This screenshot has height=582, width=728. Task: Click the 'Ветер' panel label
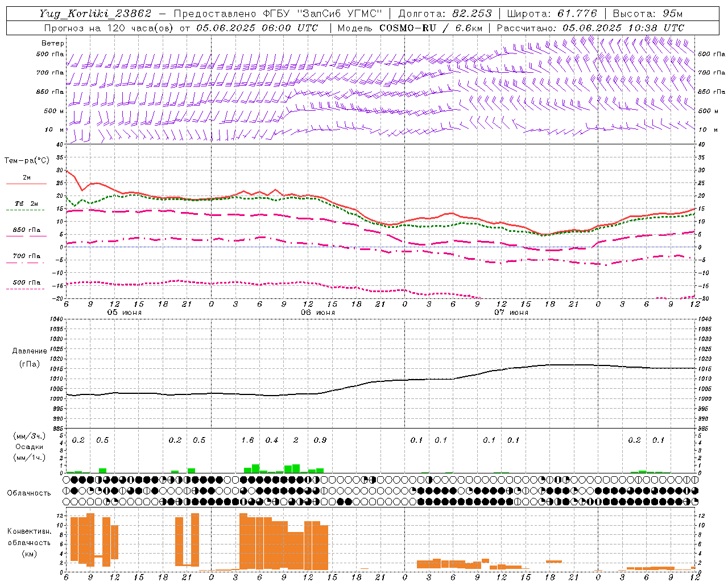tap(53, 43)
